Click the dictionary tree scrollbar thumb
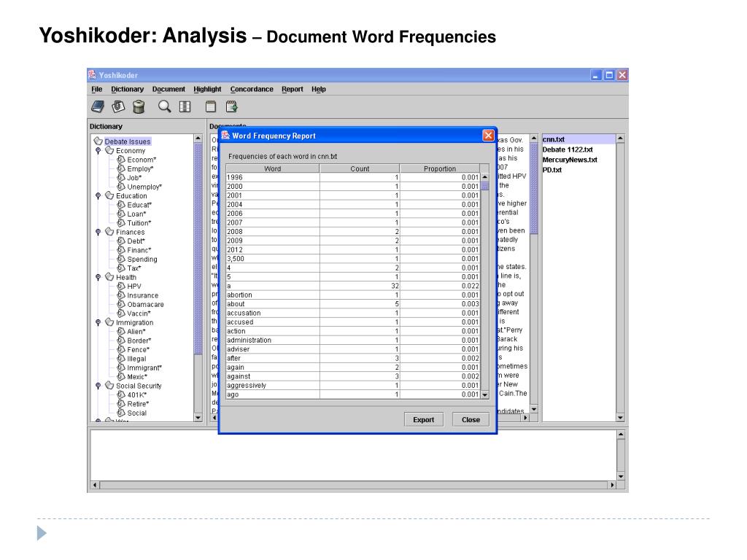This screenshot has height=560, width=747. coord(198,249)
